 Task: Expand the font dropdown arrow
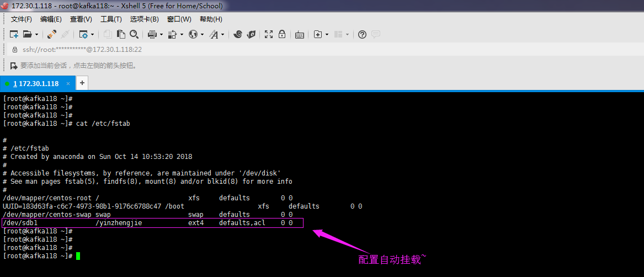point(222,35)
